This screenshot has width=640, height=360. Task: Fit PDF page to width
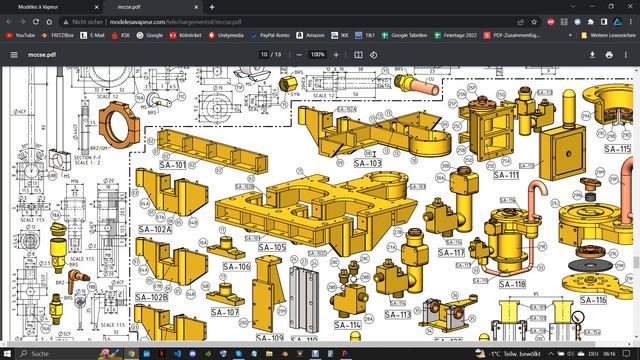pos(358,55)
